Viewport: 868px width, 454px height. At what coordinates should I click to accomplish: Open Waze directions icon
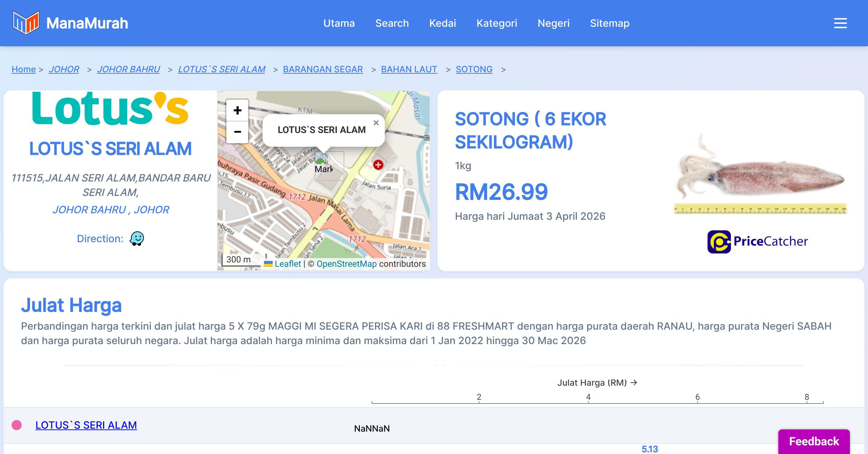pos(137,239)
